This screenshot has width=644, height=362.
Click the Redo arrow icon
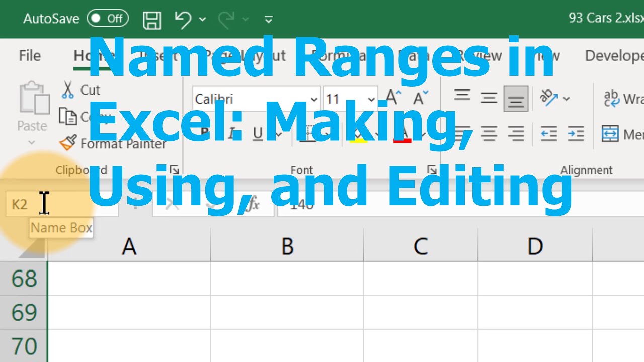(227, 20)
